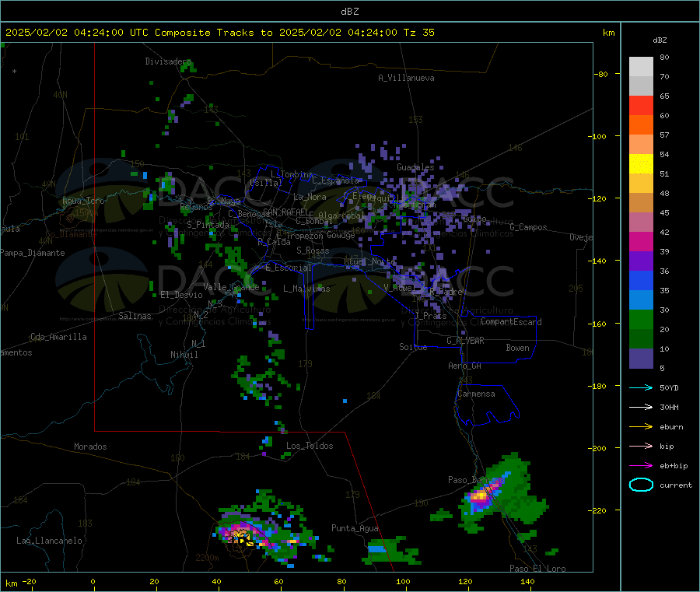700x592 pixels.
Task: Click the yellow eburn arrow in legend
Action: (641, 427)
